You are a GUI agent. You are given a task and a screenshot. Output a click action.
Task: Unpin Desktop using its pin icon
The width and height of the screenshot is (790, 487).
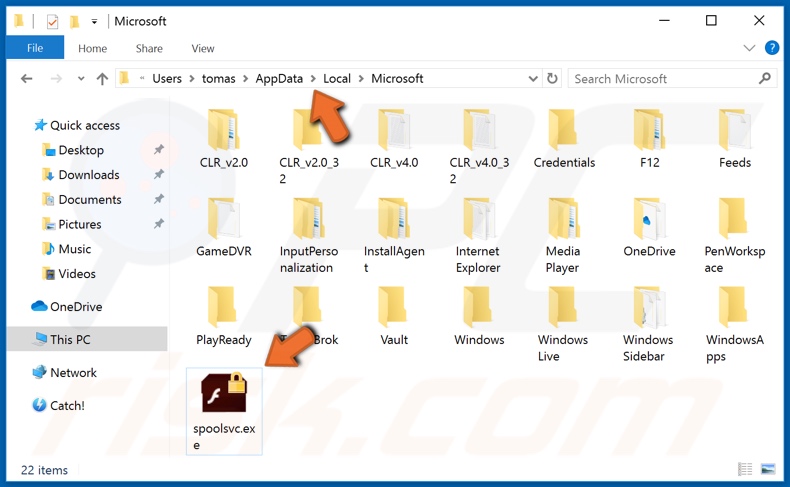point(159,149)
